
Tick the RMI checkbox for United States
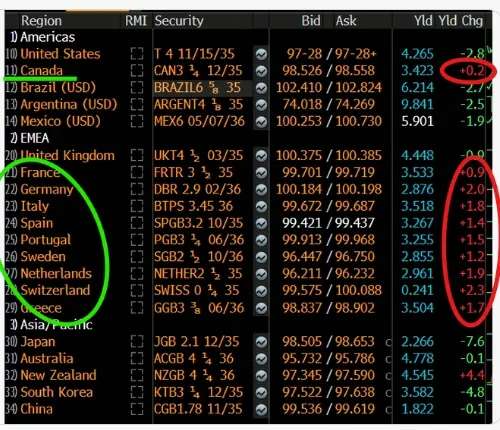pos(137,54)
